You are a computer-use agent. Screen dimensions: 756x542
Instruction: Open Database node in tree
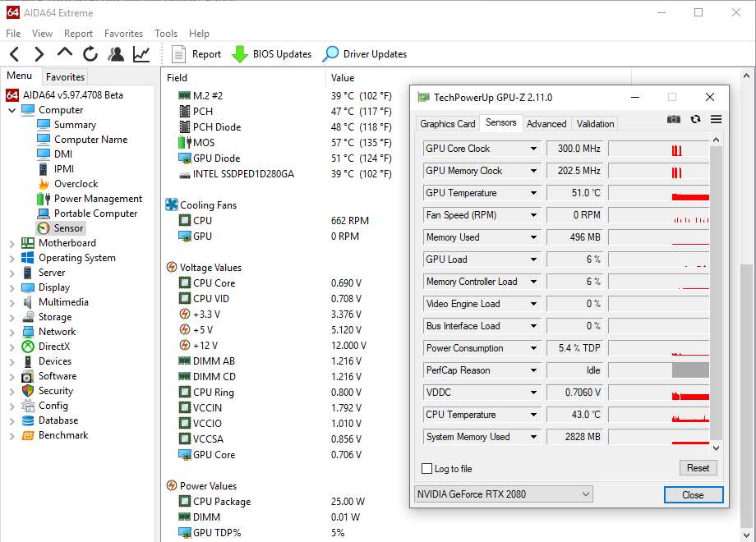(49, 420)
